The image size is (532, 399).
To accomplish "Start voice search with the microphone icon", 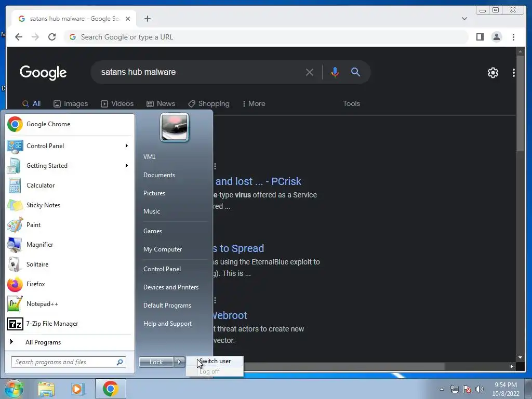I will tap(335, 72).
